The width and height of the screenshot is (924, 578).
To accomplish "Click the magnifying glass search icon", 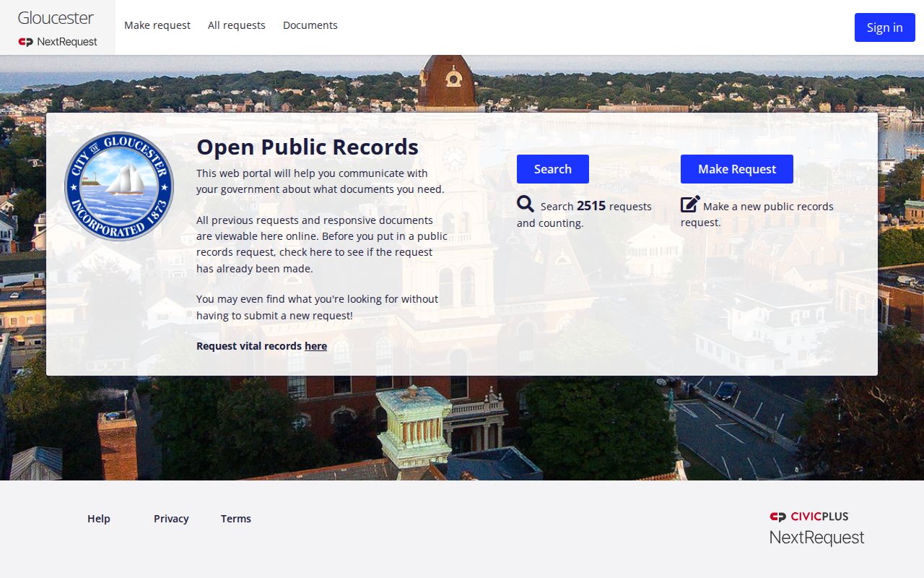I will point(526,204).
